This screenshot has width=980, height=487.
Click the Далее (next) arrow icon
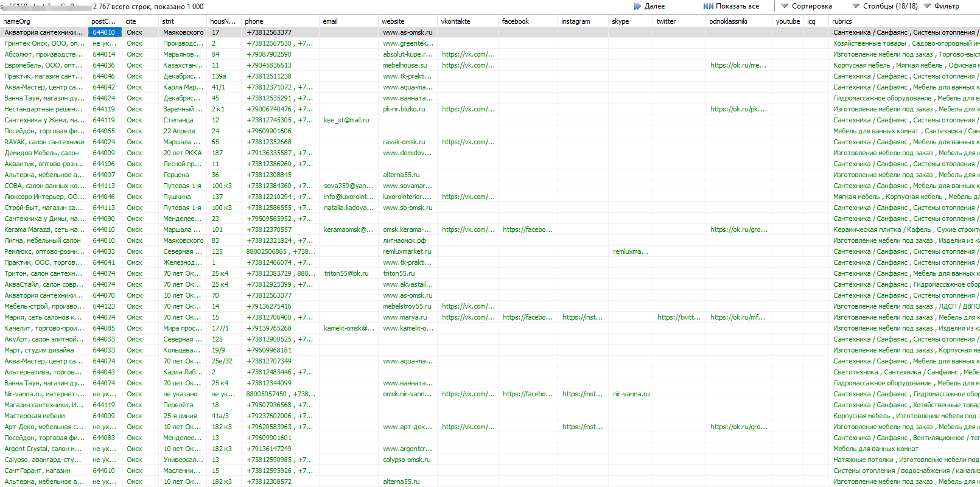pos(637,6)
